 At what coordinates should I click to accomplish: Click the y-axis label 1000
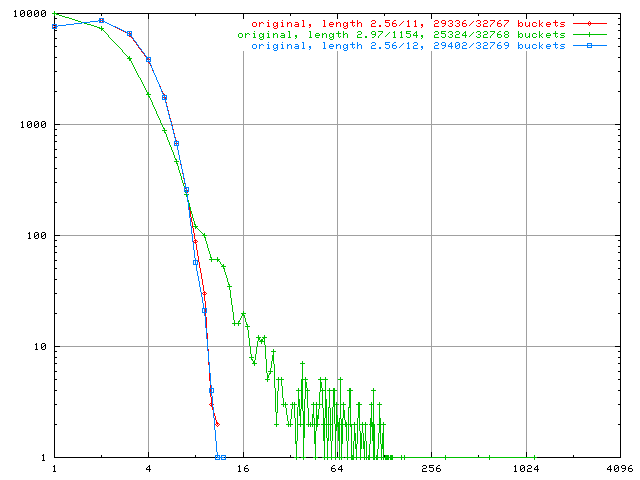click(x=33, y=124)
